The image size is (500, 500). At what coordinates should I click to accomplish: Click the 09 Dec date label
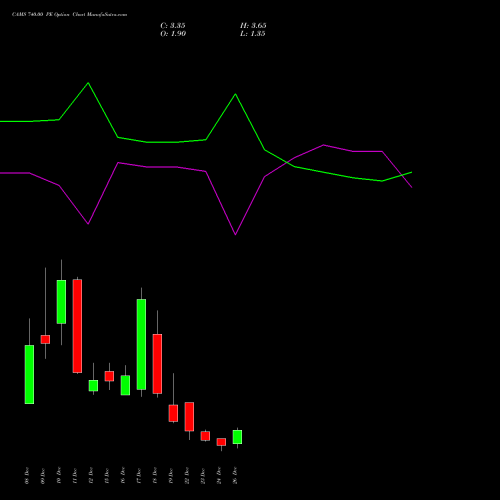(43, 476)
